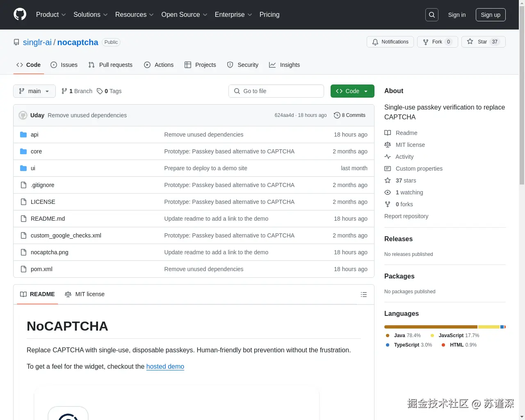The width and height of the screenshot is (525, 420).
Task: Open the core folder icon
Action: point(23,151)
